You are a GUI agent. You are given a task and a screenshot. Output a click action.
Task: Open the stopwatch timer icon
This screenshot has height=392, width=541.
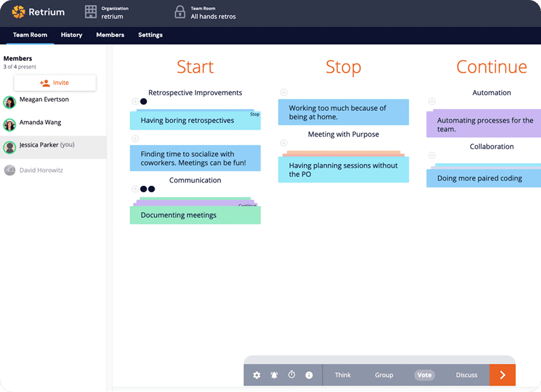click(x=292, y=375)
